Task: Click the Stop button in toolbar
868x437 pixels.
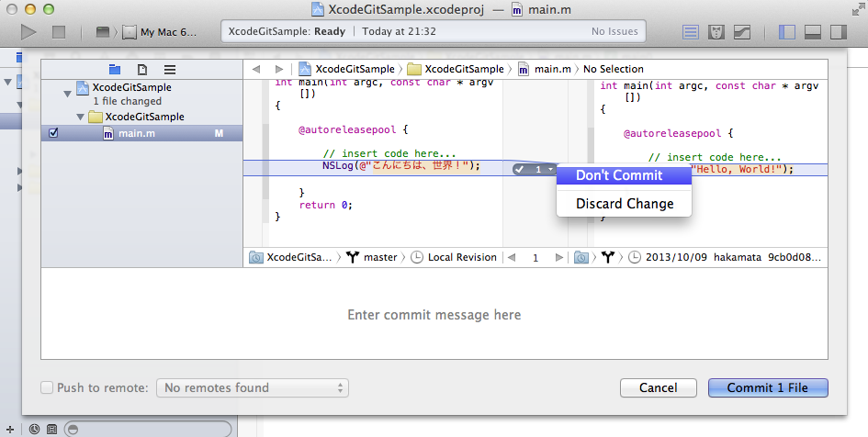Action: 59,32
